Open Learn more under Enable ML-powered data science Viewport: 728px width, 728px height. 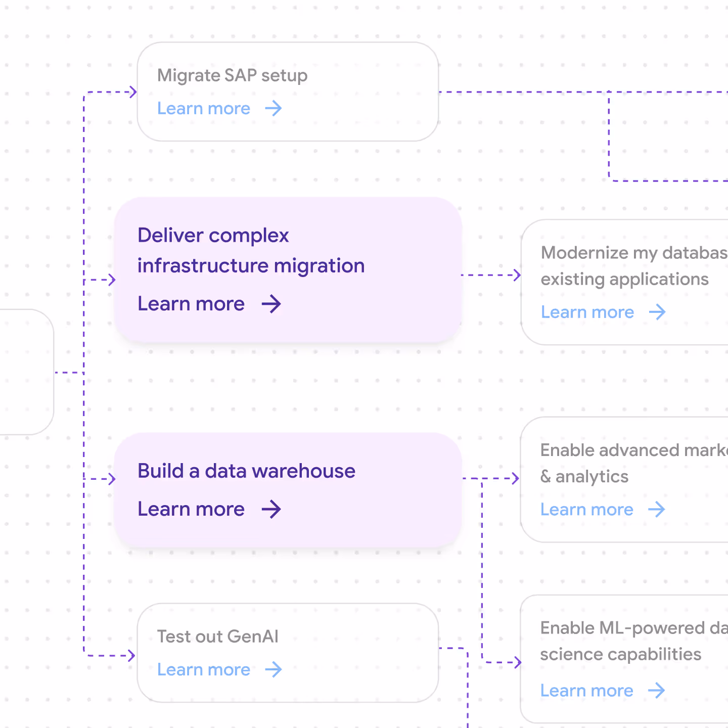click(x=587, y=690)
